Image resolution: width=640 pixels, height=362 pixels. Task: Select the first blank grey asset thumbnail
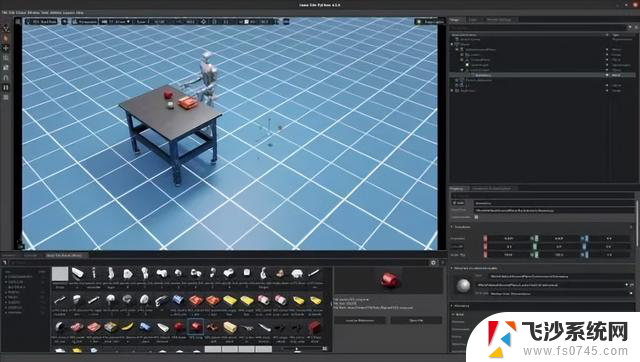(x=60, y=274)
